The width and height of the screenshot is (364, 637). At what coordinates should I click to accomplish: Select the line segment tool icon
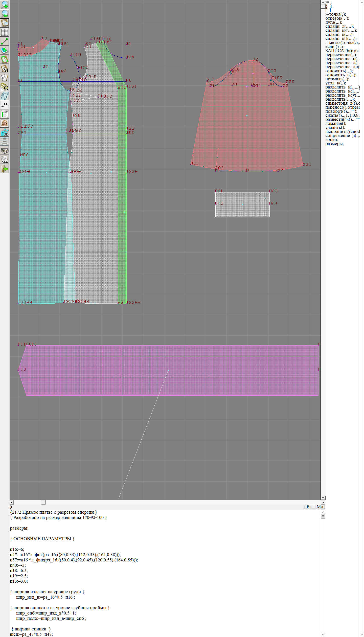click(x=5, y=41)
